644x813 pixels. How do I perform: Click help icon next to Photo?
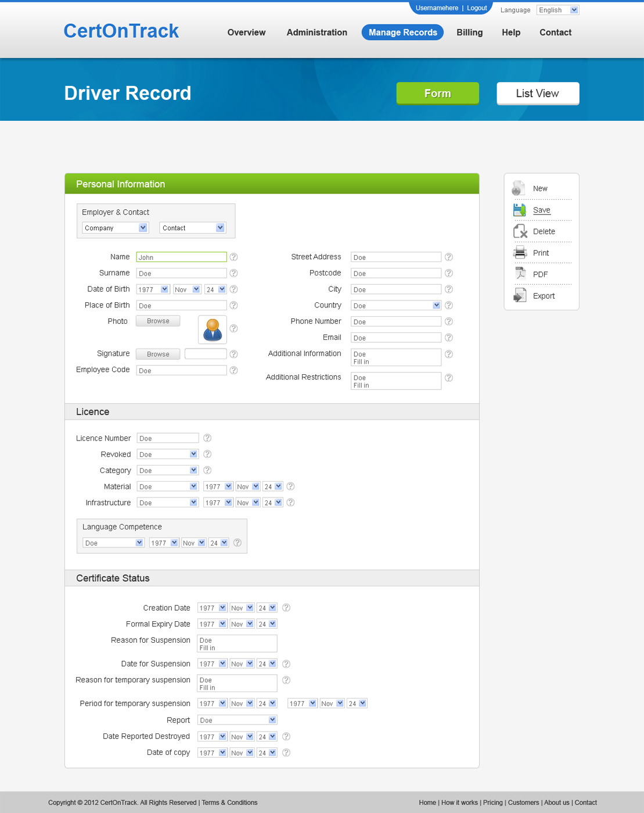tap(233, 328)
